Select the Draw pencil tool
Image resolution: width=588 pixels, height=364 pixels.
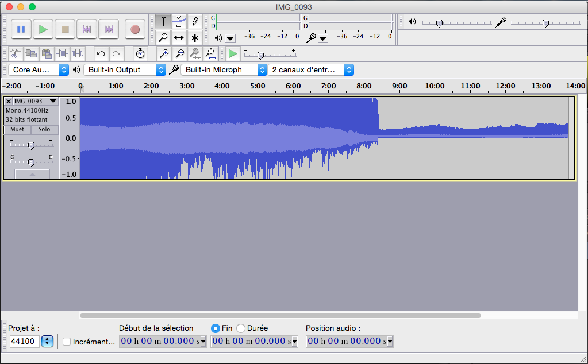(x=195, y=22)
